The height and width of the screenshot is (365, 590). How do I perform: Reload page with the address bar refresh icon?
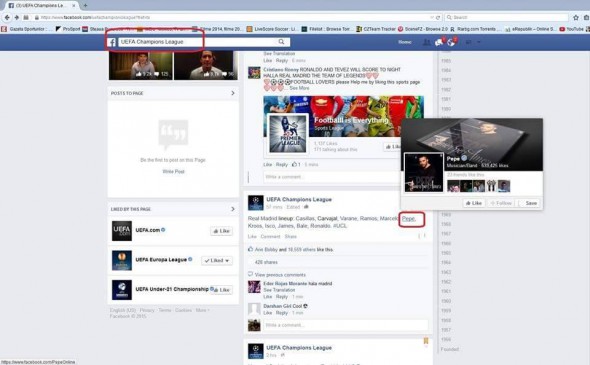pyautogui.click(x=438, y=17)
